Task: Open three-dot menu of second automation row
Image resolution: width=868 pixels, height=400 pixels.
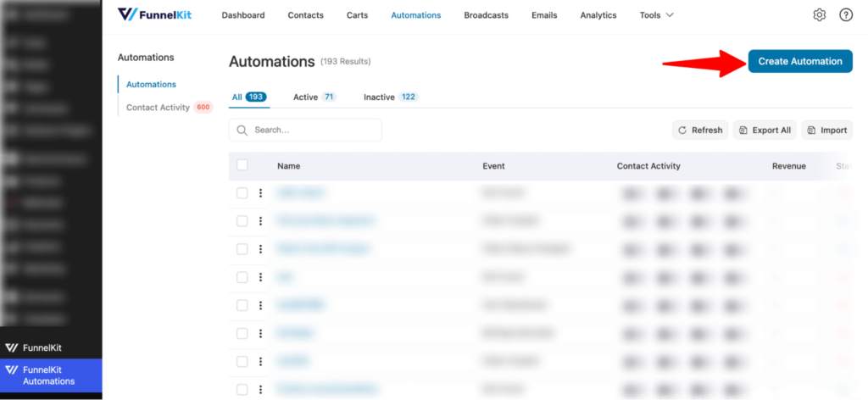Action: pyautogui.click(x=260, y=221)
